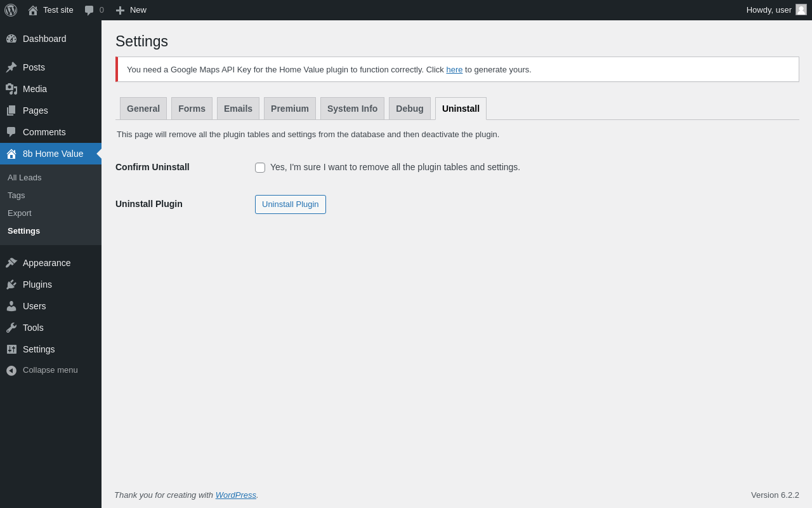Select the Debug tab
This screenshot has width=812, height=508.
[410, 109]
